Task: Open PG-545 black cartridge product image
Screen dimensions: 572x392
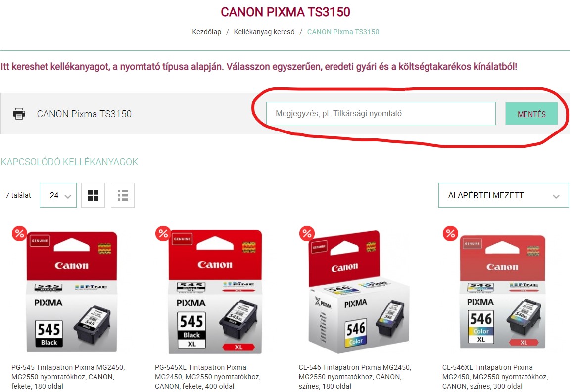Action: 72,292
